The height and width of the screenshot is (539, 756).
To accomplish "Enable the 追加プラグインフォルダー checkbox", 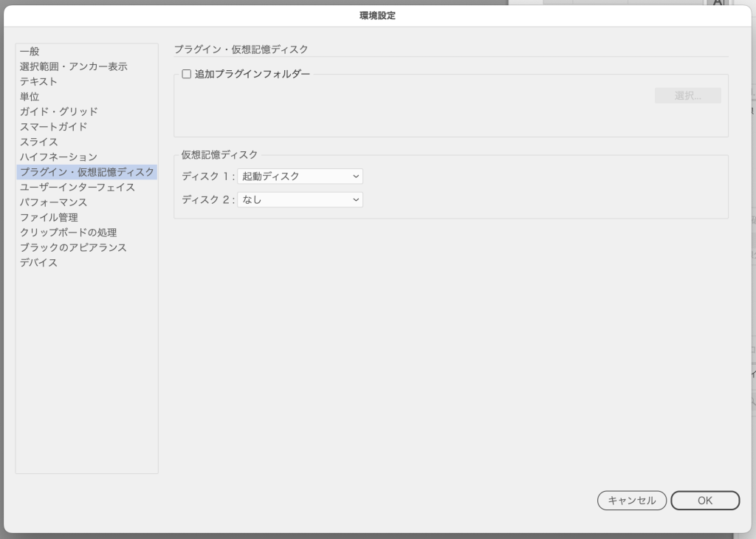I will [187, 74].
